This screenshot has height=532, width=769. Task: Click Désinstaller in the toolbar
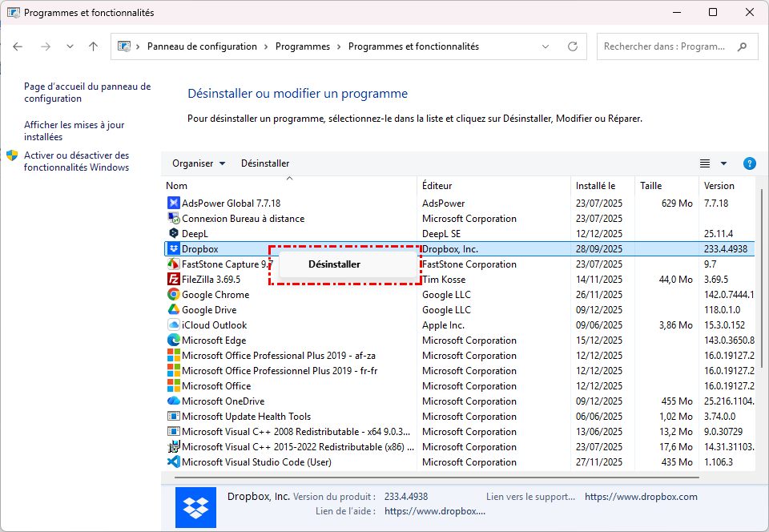coord(265,163)
